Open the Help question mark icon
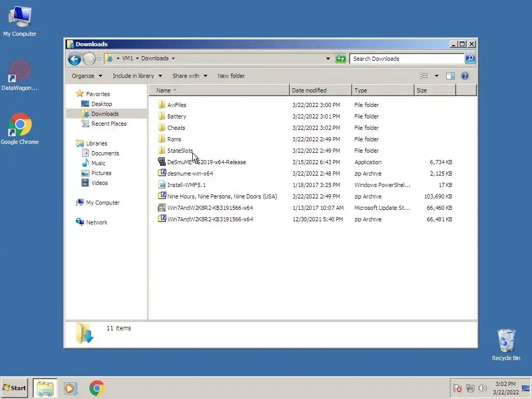The width and height of the screenshot is (532, 399). [465, 76]
